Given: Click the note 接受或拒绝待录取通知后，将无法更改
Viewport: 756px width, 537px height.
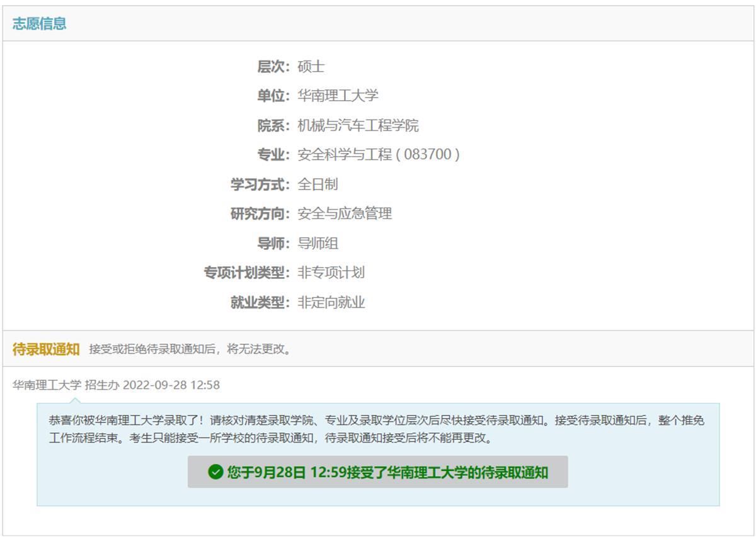Looking at the screenshot, I should coord(192,349).
